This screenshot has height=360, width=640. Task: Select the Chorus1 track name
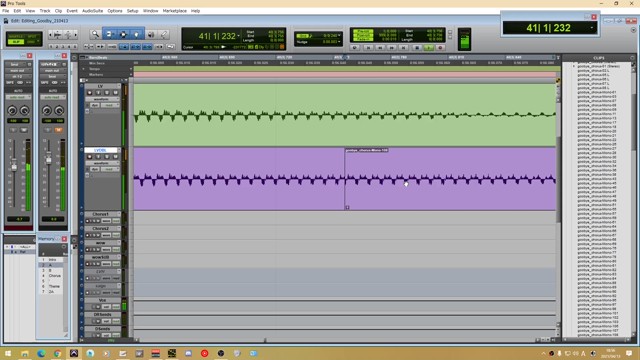pyautogui.click(x=100, y=214)
